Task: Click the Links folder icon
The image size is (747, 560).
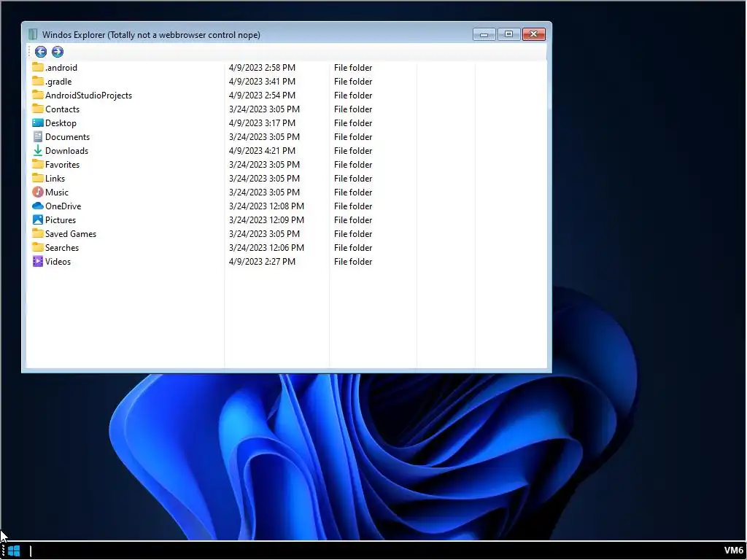Action: tap(38, 178)
